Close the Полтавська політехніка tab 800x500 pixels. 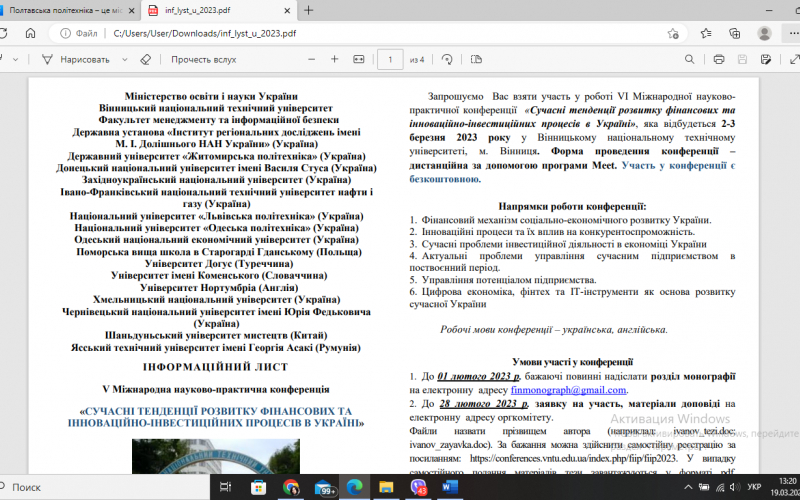coord(132,10)
